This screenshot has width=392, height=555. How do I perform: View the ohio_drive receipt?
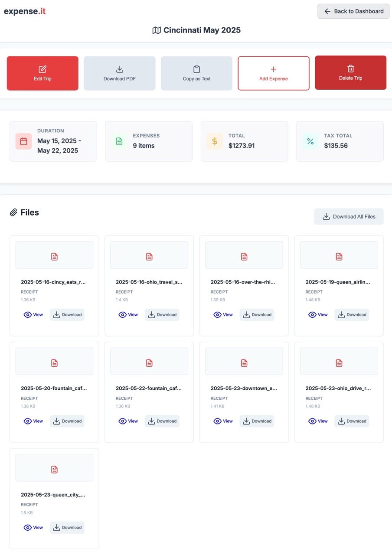(318, 421)
